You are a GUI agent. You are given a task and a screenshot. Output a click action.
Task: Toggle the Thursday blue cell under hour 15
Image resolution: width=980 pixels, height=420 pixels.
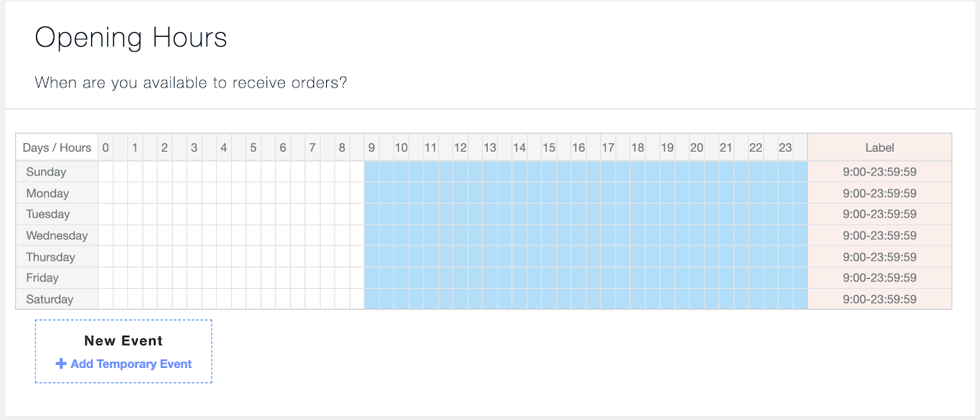(549, 257)
